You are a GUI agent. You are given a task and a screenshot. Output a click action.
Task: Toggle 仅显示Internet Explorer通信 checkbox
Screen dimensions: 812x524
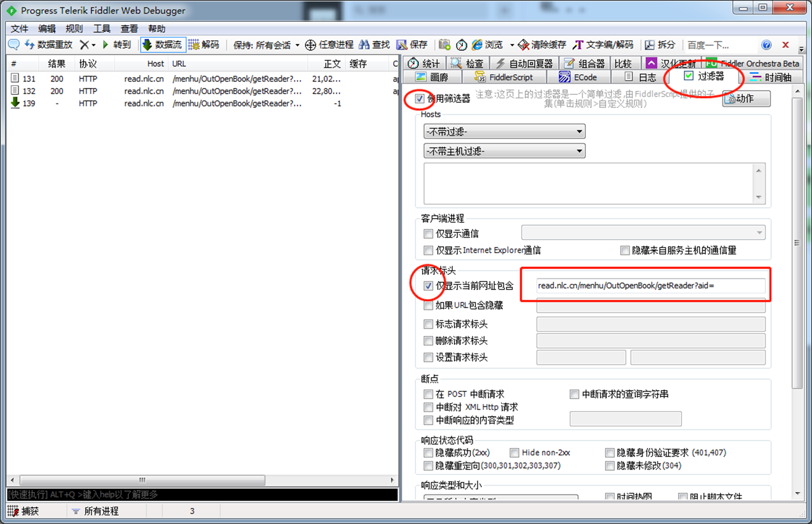428,250
